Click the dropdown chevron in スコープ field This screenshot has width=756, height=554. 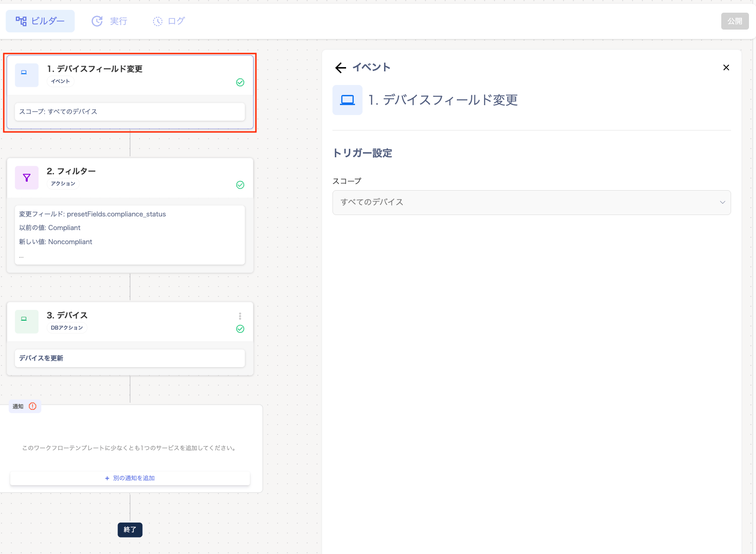pos(722,202)
